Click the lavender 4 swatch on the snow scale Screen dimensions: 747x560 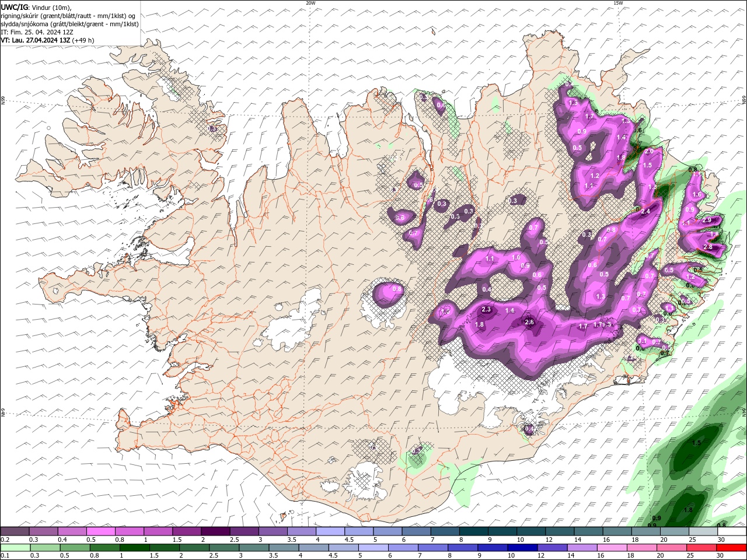tap(330, 531)
